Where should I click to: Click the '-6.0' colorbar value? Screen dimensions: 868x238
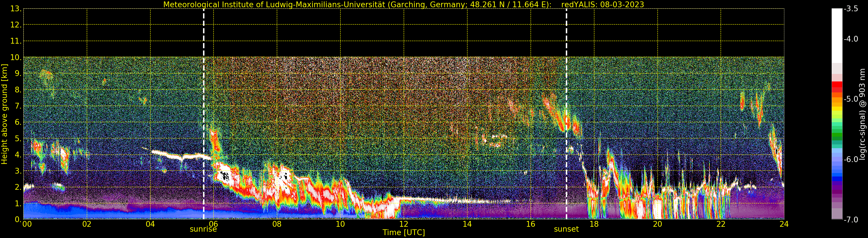pos(851,159)
